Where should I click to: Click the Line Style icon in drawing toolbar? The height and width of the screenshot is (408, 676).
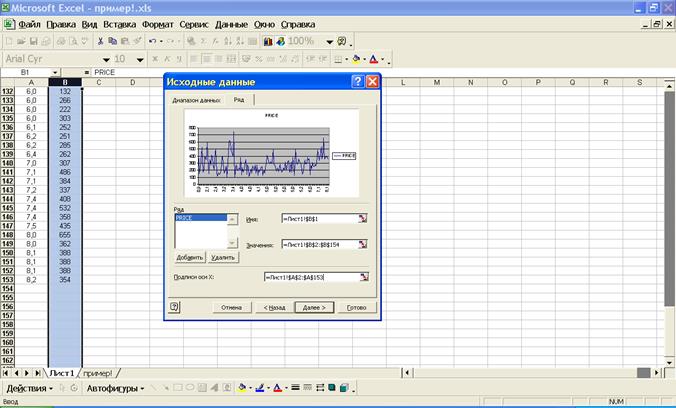tap(295, 388)
